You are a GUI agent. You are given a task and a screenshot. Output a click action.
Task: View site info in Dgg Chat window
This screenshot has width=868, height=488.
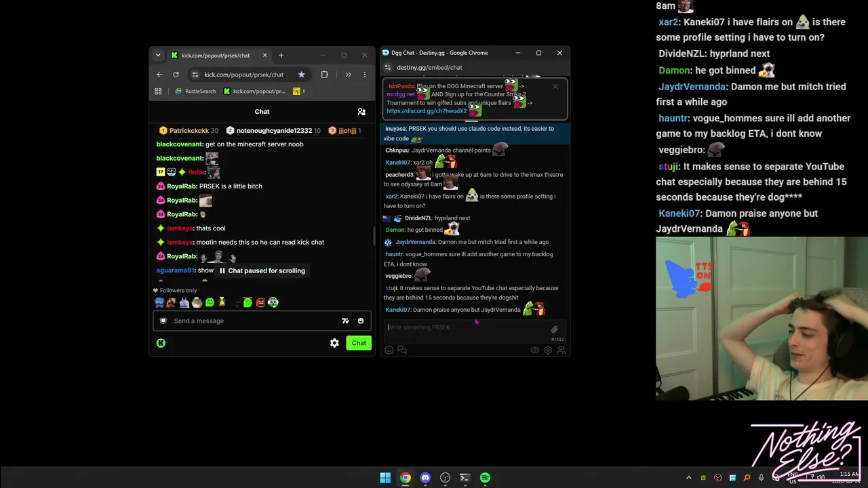coord(388,68)
